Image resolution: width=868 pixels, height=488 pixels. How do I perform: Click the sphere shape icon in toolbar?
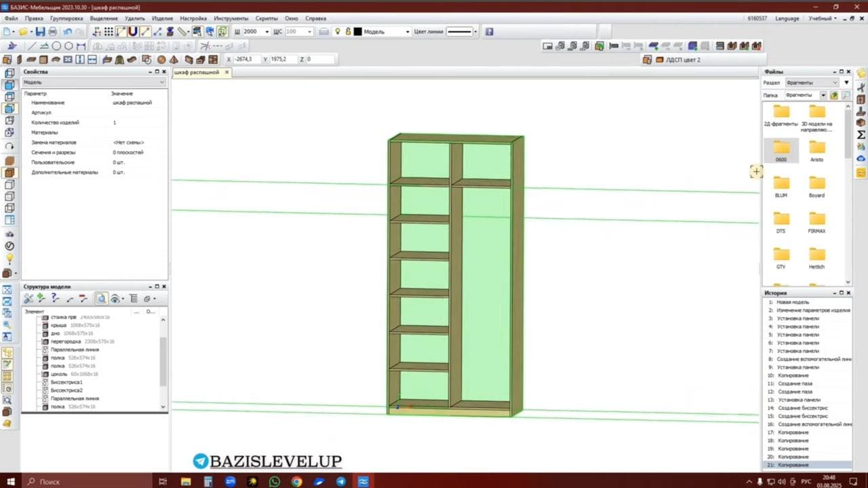pyautogui.click(x=161, y=60)
